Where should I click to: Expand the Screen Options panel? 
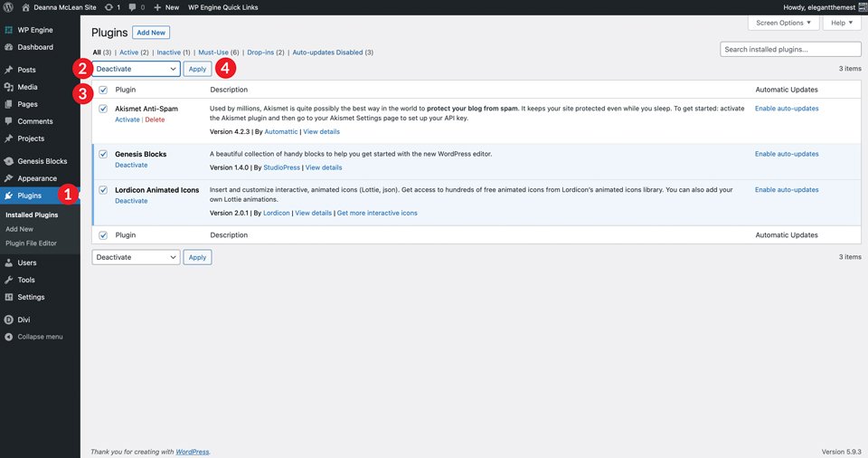[783, 23]
